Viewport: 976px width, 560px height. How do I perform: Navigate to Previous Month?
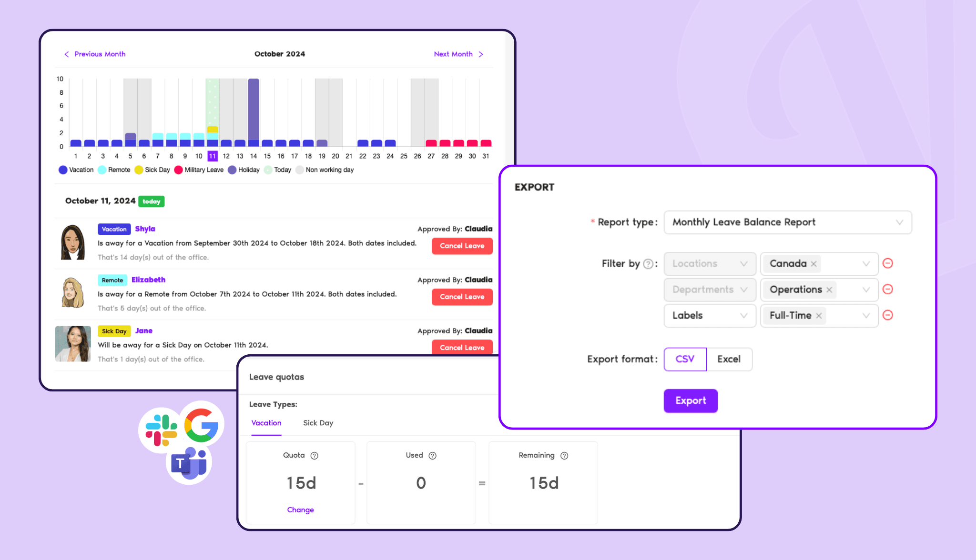pos(95,54)
